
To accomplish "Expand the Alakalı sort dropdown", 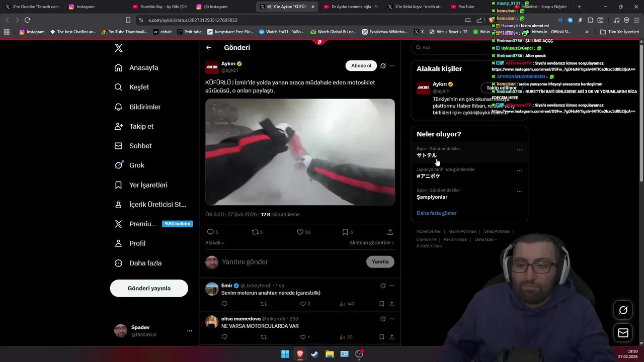I will coord(215,243).
